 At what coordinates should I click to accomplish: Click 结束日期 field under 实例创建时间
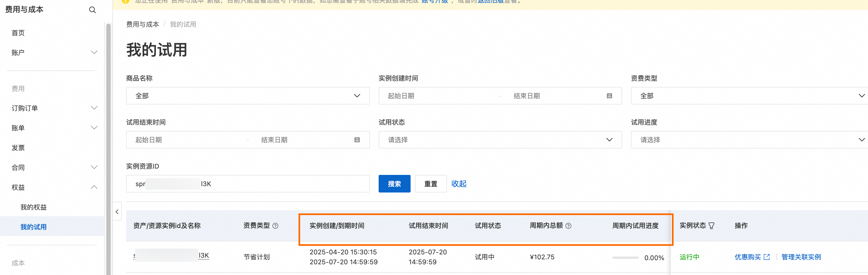(527, 96)
